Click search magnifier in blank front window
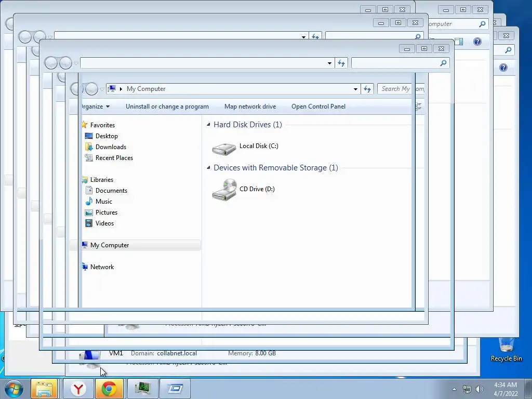 443,63
